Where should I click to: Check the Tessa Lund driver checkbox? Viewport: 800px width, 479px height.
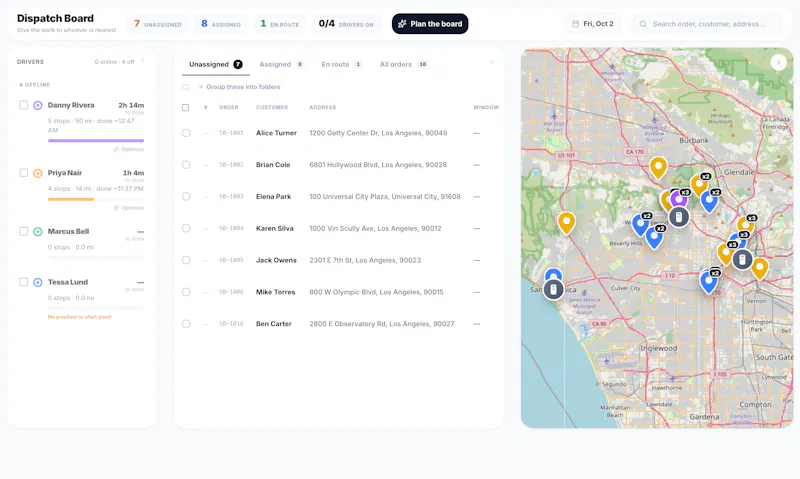[23, 282]
